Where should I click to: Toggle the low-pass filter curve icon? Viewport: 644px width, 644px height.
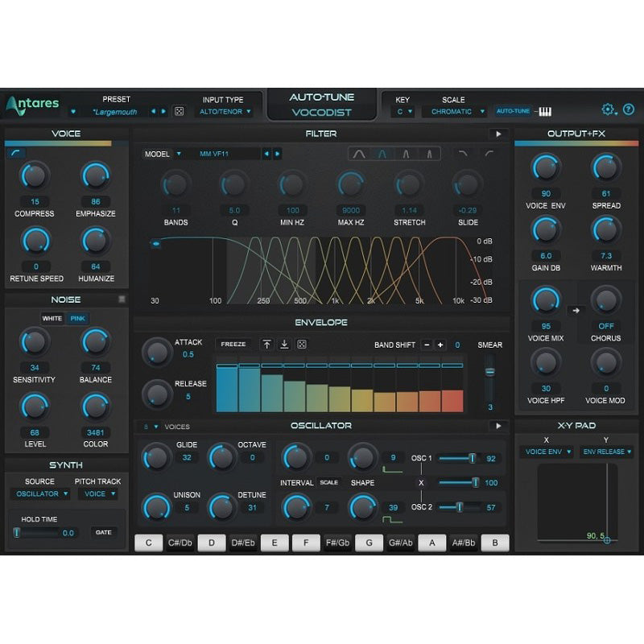[x=463, y=154]
